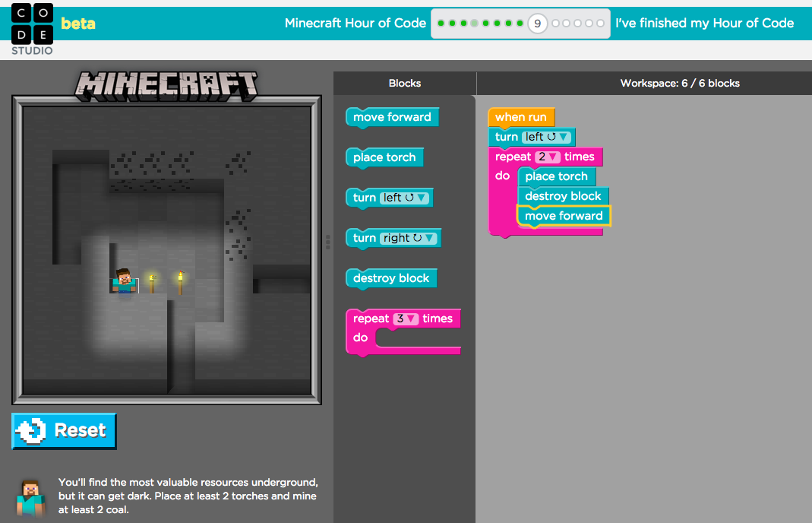Go to puzzle level 13 empty dot
Image resolution: width=812 pixels, height=523 pixels.
(589, 24)
